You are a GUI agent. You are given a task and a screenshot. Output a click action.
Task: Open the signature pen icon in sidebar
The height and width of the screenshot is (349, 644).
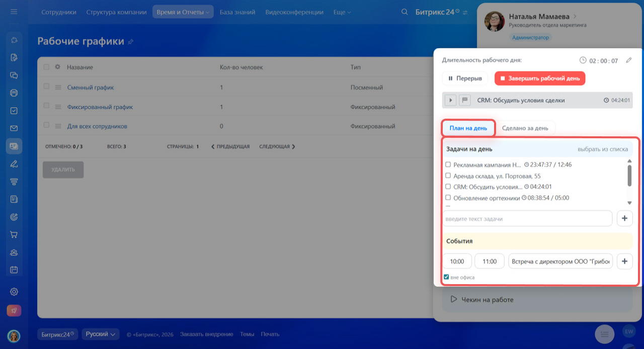click(x=14, y=163)
